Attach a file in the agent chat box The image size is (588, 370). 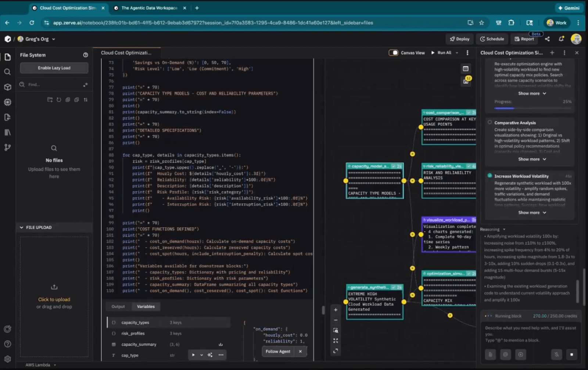click(x=490, y=355)
